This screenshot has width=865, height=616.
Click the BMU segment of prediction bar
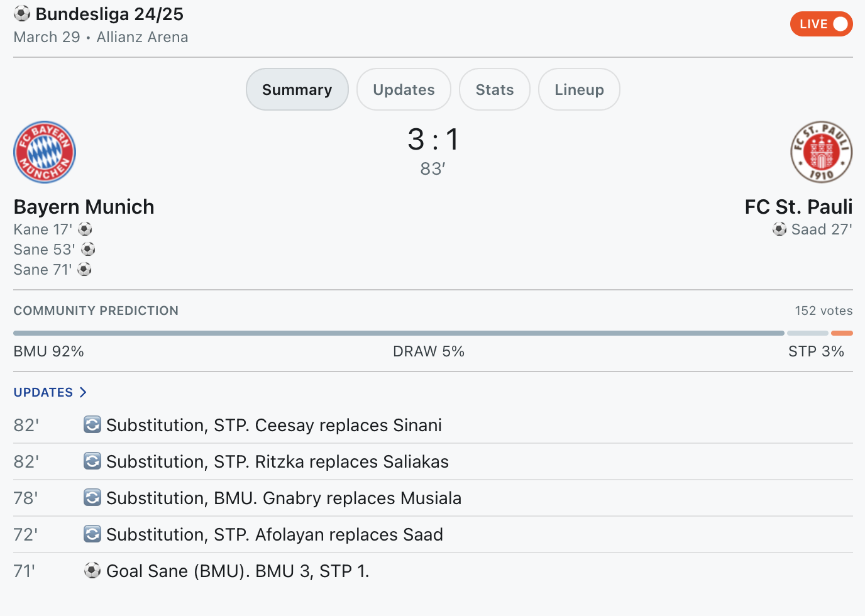(x=399, y=333)
